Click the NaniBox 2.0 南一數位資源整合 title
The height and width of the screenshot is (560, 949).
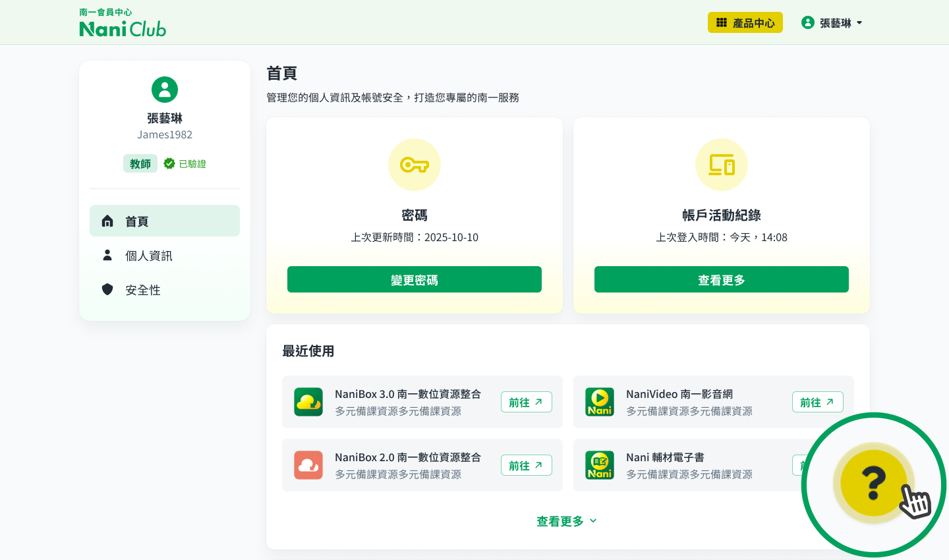click(408, 457)
